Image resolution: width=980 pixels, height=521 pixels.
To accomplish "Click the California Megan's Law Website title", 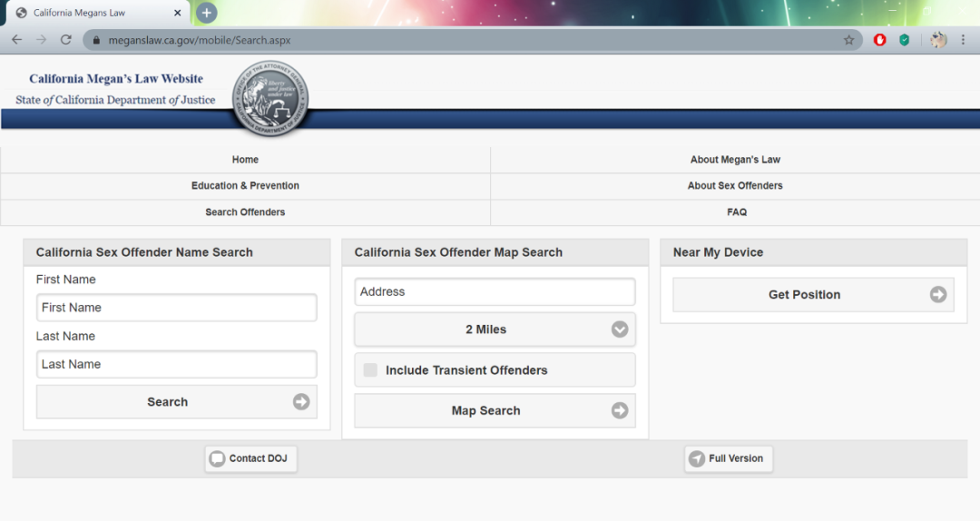I will click(x=116, y=79).
